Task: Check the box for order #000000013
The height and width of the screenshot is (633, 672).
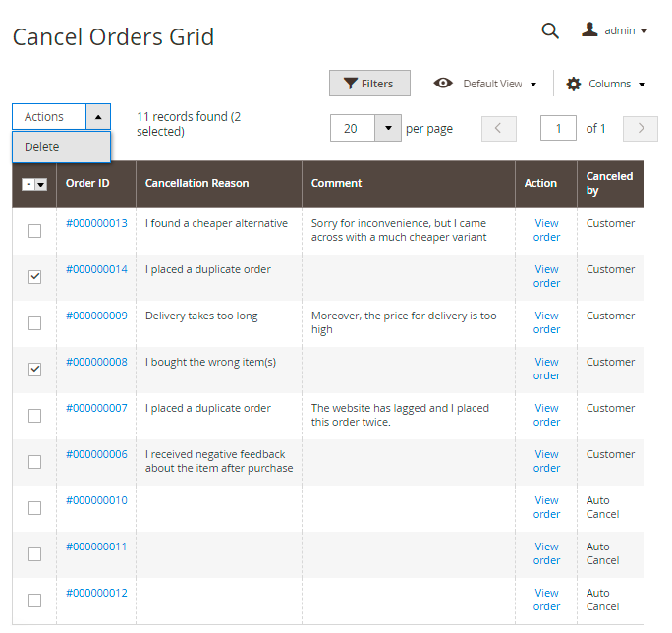Action: point(35,231)
